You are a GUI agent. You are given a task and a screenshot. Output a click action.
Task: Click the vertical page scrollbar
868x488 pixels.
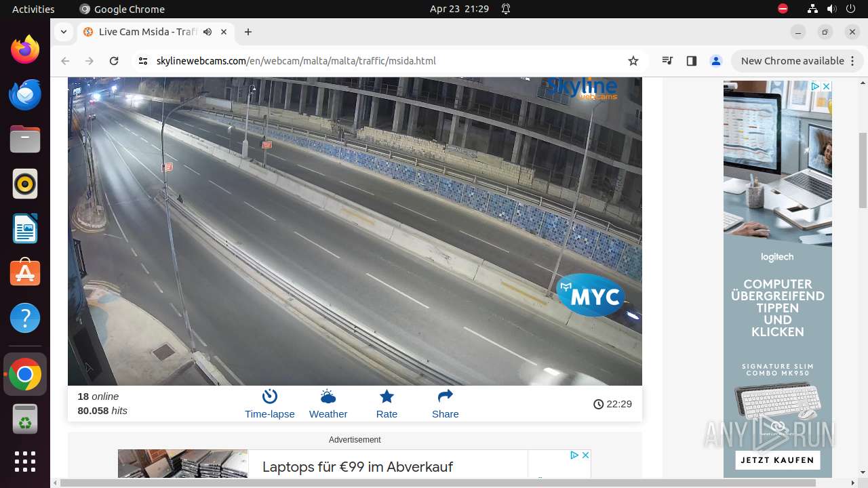(x=863, y=169)
